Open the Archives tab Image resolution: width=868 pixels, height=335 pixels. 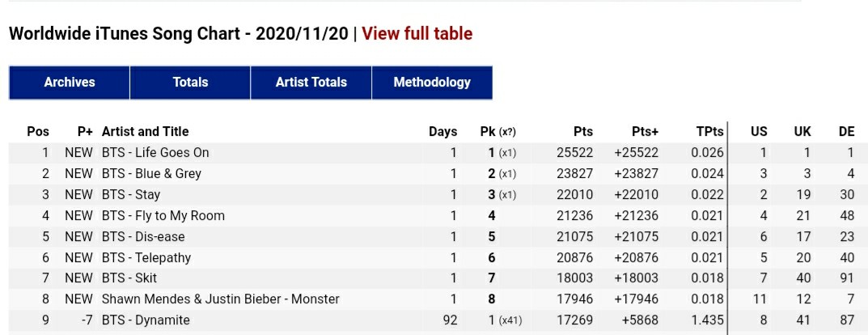pos(70,83)
